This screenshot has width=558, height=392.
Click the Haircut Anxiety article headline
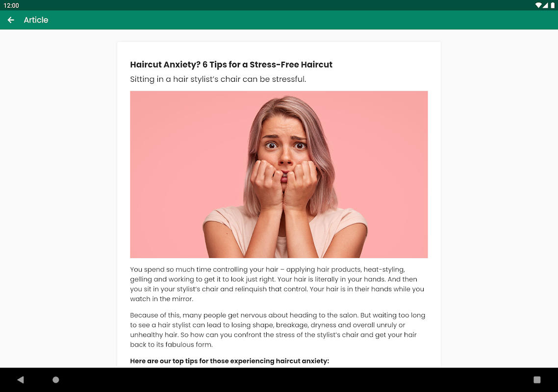(231, 64)
